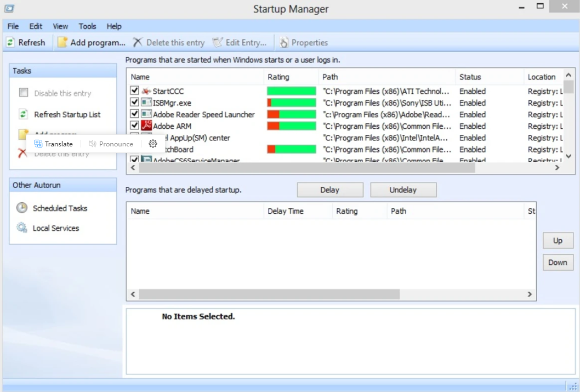Screen dimensions: 580x392
Task: Open the Edit menu
Action: tap(36, 26)
